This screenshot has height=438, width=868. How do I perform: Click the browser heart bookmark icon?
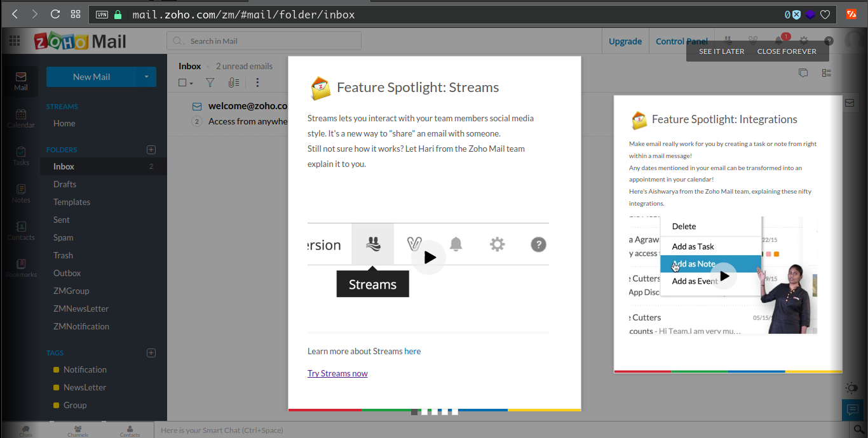(825, 14)
